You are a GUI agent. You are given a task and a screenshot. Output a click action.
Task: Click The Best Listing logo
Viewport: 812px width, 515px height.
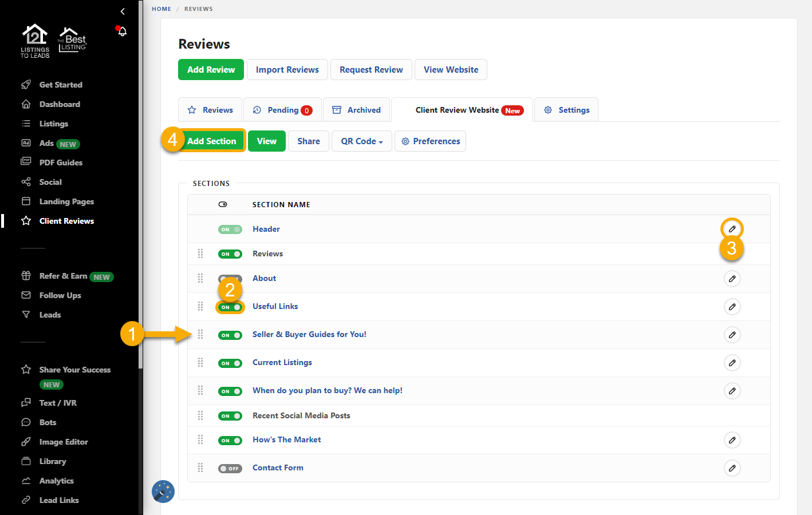click(x=73, y=40)
